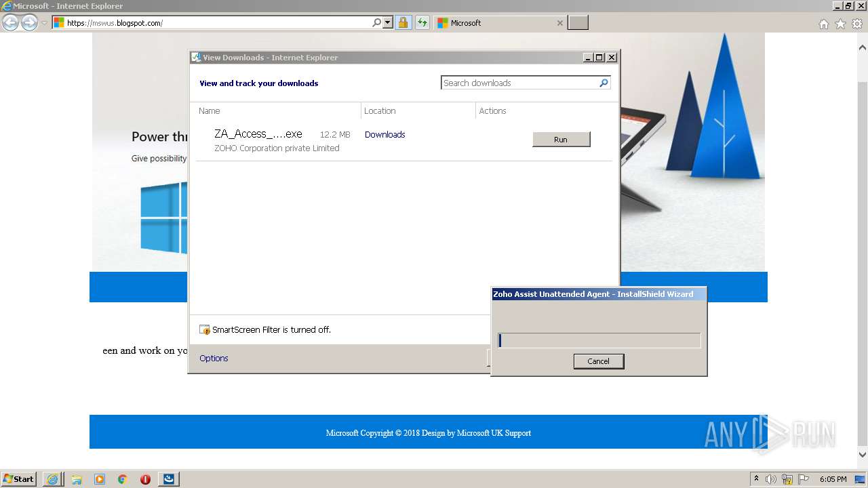Open a new blank tab
The height and width of the screenshot is (488, 868).
coord(578,23)
